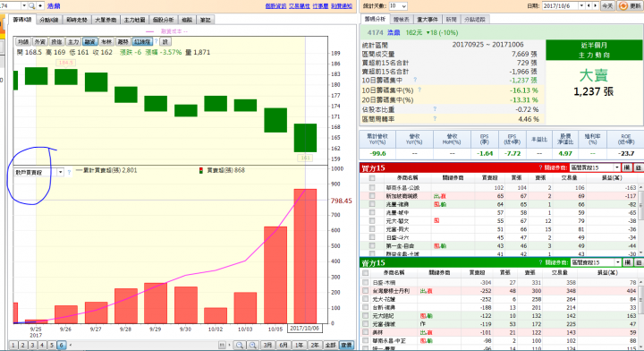Click the 買方15 table vertical scrollbar
Screen dimensions: 644x351
pyautogui.click(x=640, y=220)
